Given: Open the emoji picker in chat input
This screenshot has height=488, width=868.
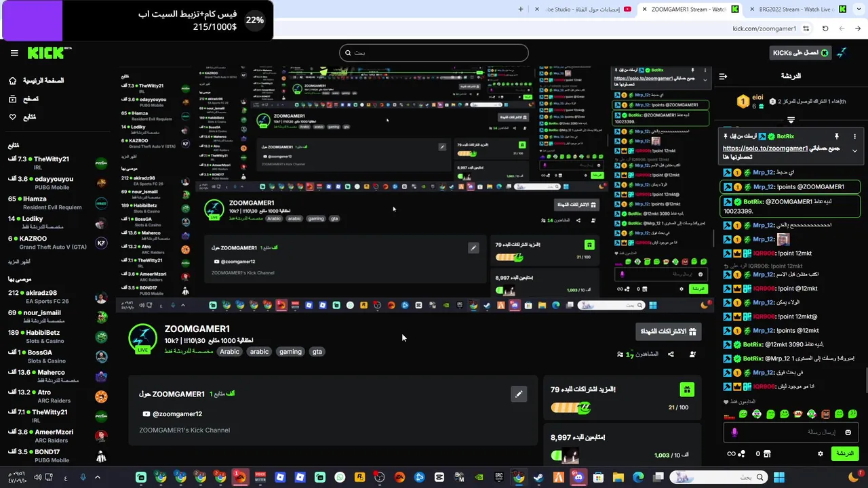Looking at the screenshot, I should (848, 432).
